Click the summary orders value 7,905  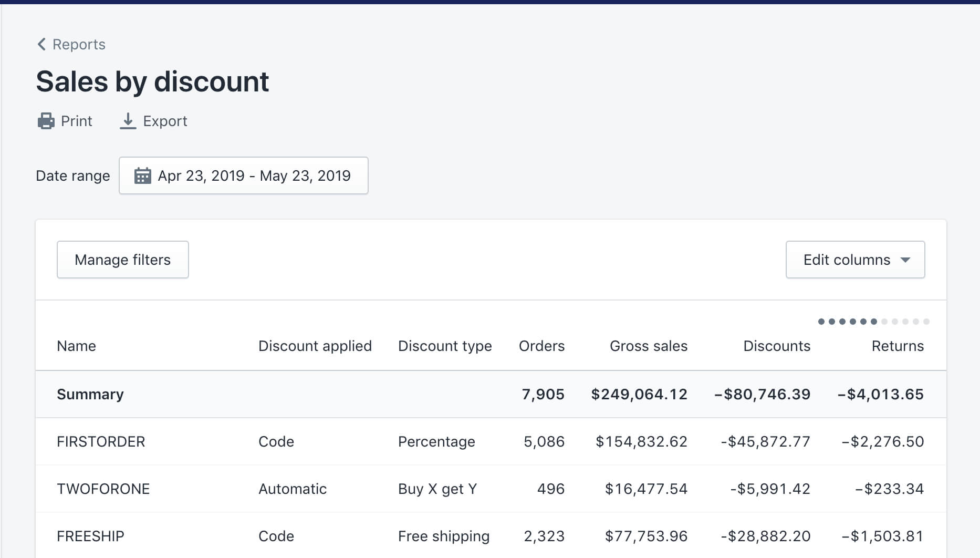(x=543, y=394)
